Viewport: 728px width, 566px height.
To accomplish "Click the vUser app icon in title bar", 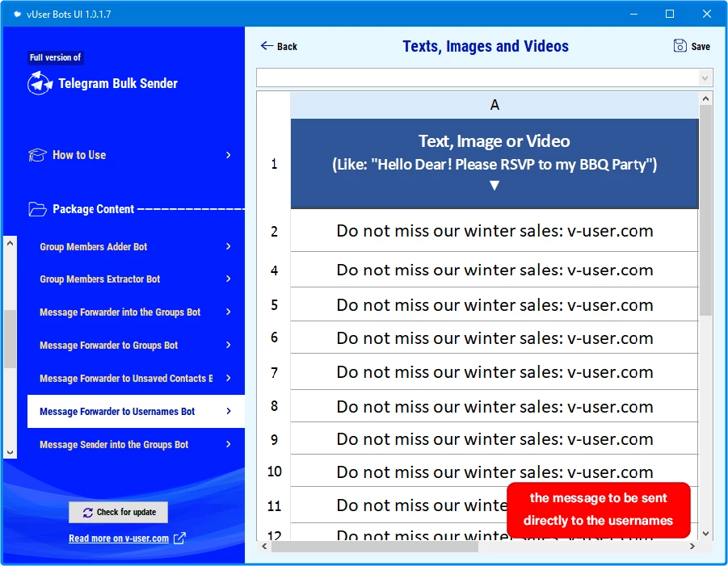I will pos(17,15).
